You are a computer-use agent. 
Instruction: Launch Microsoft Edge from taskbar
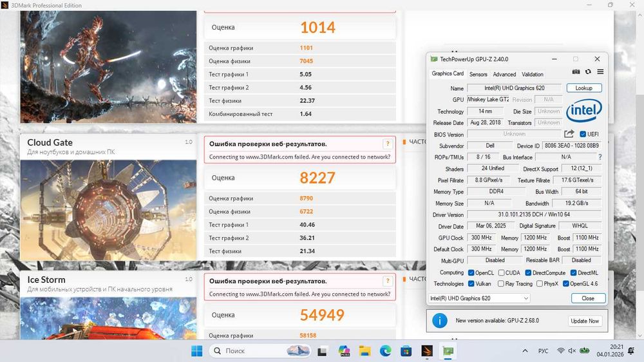[x=385, y=351]
